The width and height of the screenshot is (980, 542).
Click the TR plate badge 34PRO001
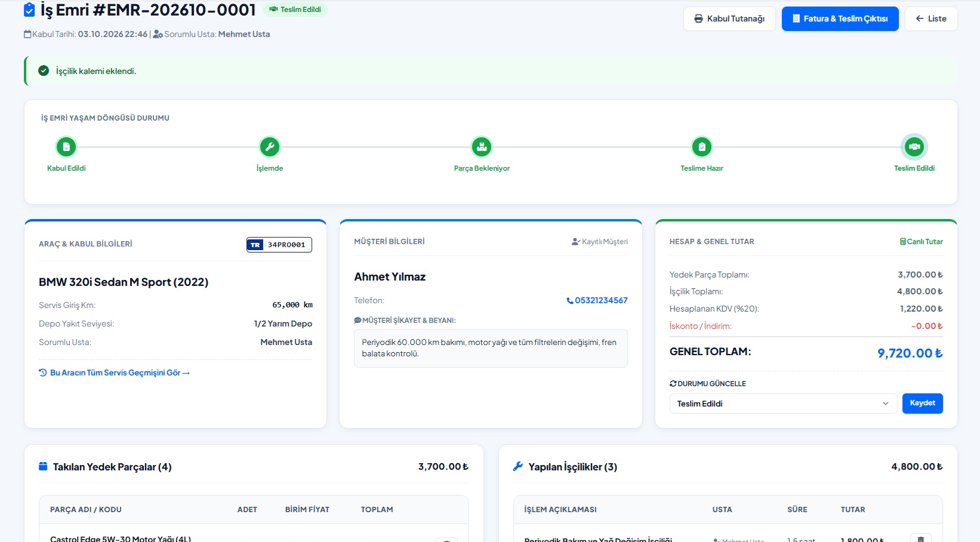pyautogui.click(x=279, y=245)
